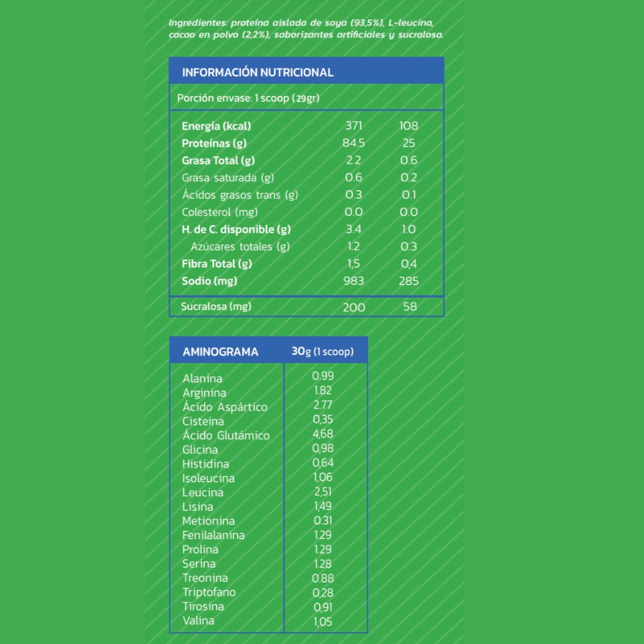Viewport: 644px width, 644px height.
Task: Click the 0.99 Alanina value
Action: click(323, 376)
